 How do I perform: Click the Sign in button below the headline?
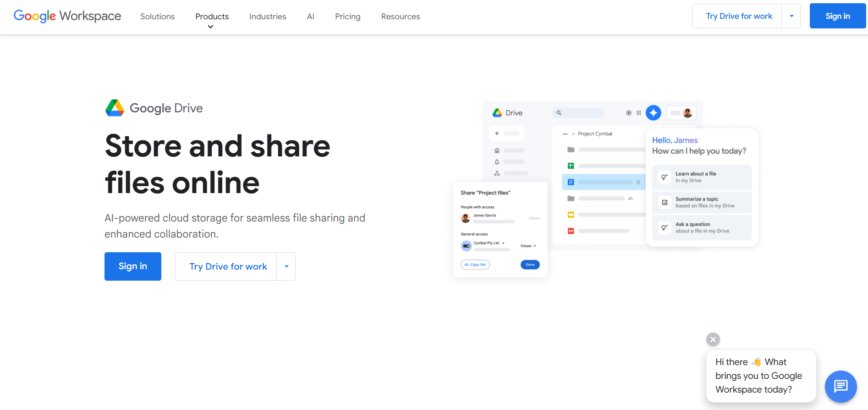point(133,266)
